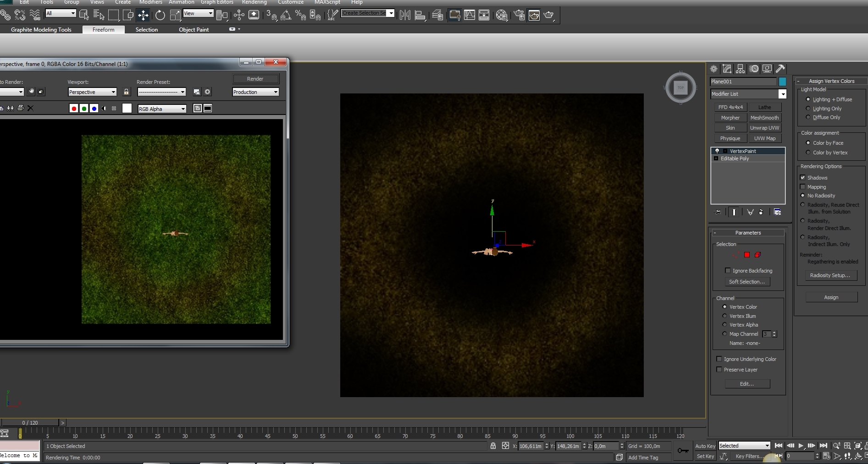Switch to the Utilities command panel
This screenshot has width=868, height=464.
pos(780,69)
